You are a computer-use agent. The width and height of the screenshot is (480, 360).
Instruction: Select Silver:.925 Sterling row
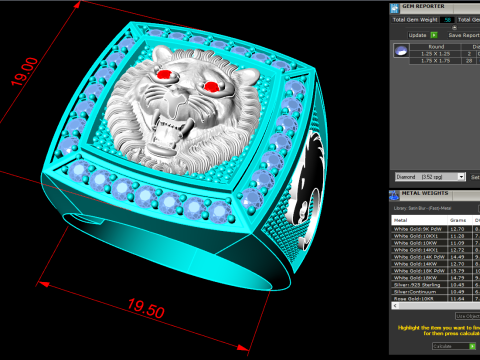click(x=436, y=285)
